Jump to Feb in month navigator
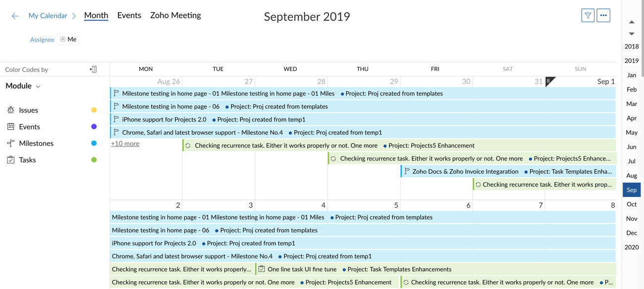The width and height of the screenshot is (644, 289). pos(632,90)
